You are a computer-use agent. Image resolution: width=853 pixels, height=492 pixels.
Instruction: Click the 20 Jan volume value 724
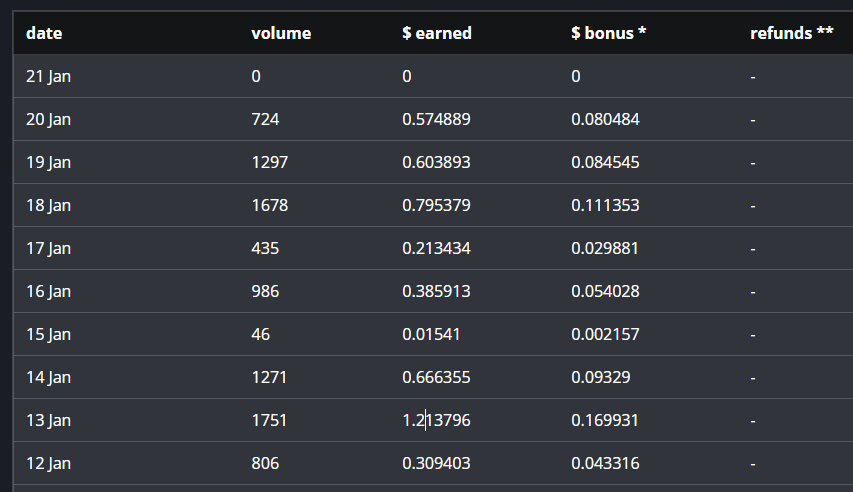(265, 119)
